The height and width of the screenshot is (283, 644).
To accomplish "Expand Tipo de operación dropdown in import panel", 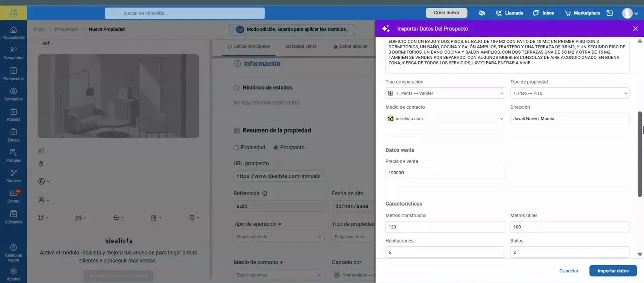I will (x=445, y=93).
